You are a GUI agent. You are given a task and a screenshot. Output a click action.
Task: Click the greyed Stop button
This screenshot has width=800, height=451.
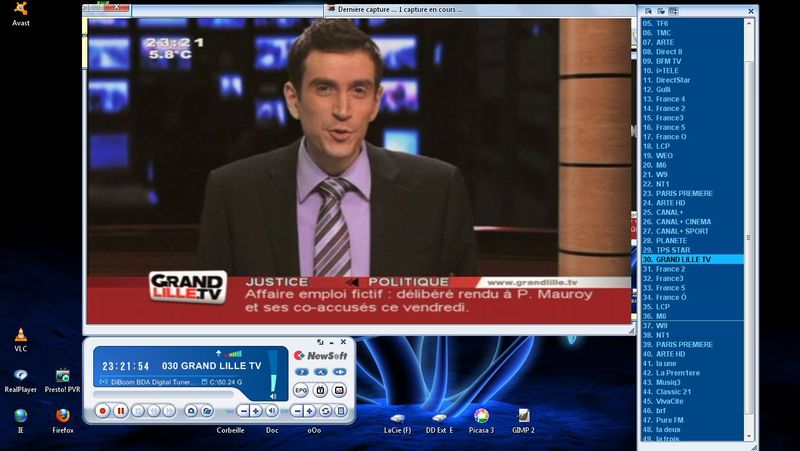pyautogui.click(x=138, y=411)
